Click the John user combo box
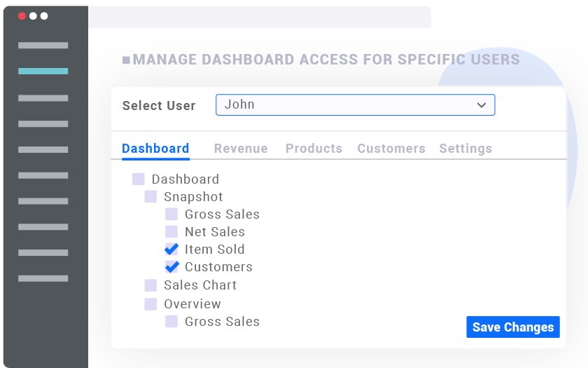This screenshot has height=368, width=588. tap(355, 104)
